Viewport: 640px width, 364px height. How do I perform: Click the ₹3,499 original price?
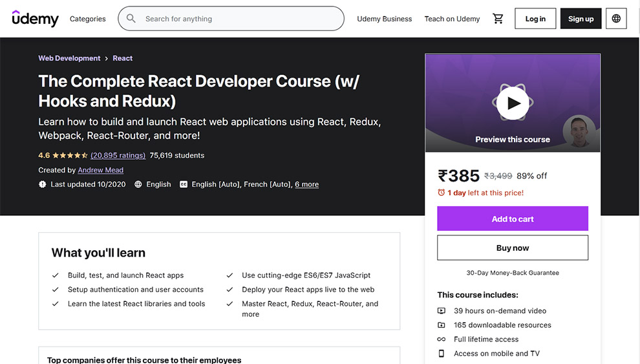[x=498, y=176]
